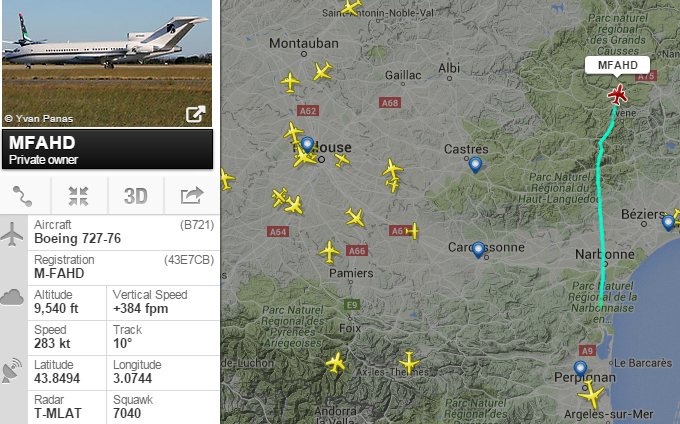Image resolution: width=680 pixels, height=424 pixels.
Task: Select yellow plane above Ax-les-Thermes
Action: [x=409, y=362]
